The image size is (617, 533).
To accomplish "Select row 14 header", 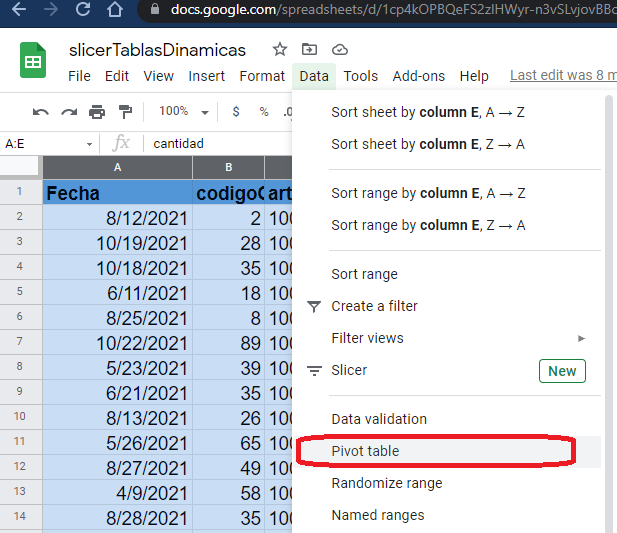I will click(x=20, y=516).
